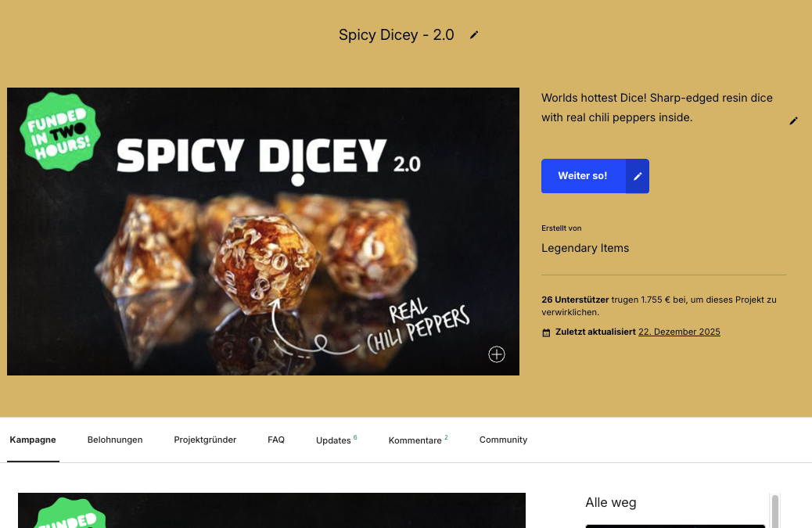Open the 22. Dezember 2025 update link
Viewport: 812px width, 528px height.
coord(679,332)
